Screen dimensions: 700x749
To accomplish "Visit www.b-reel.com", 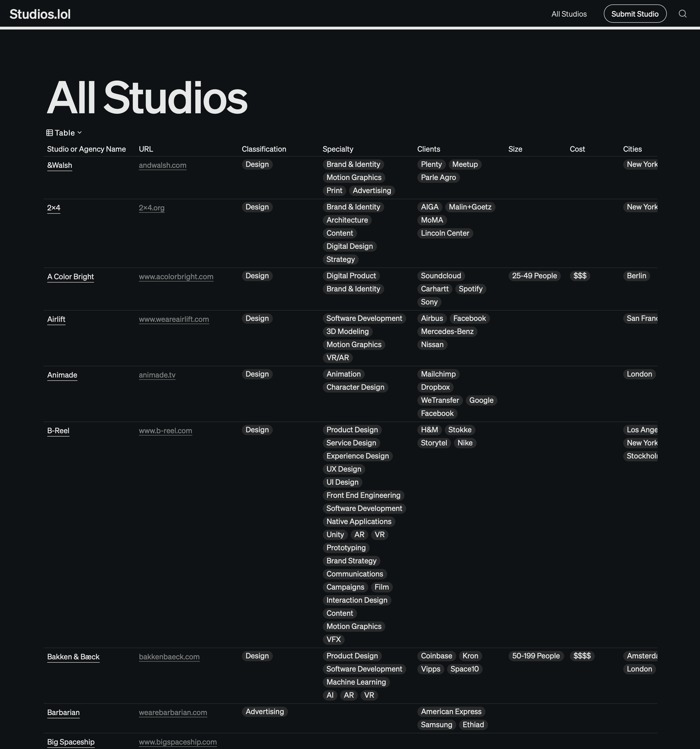I will point(165,431).
